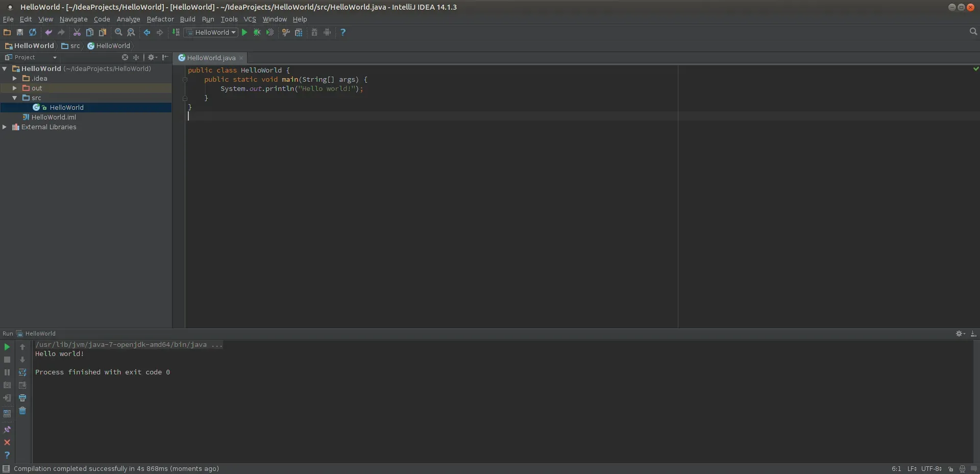
Task: Toggle soft wraps in run console
Action: (22, 372)
